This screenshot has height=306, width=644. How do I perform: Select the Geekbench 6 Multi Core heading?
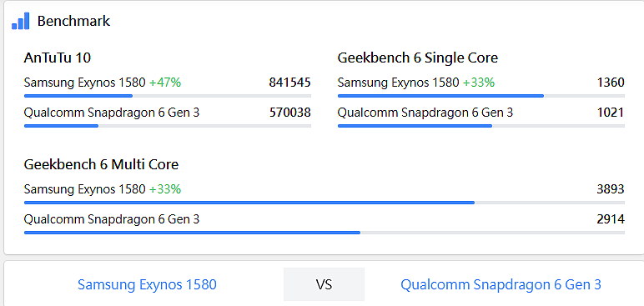[x=101, y=165]
